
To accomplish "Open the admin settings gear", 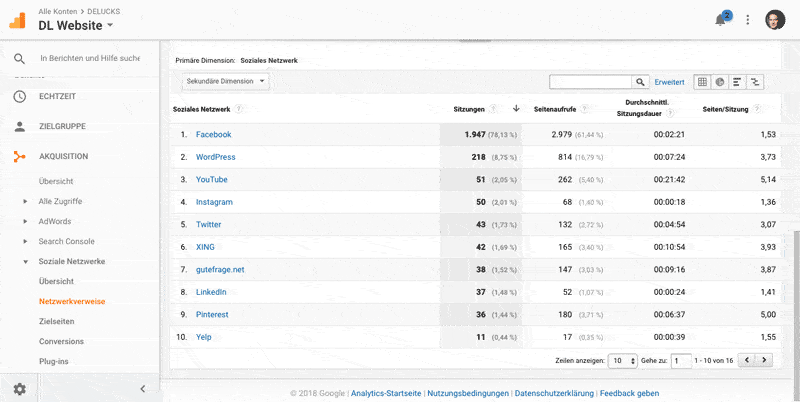I will 19,389.
